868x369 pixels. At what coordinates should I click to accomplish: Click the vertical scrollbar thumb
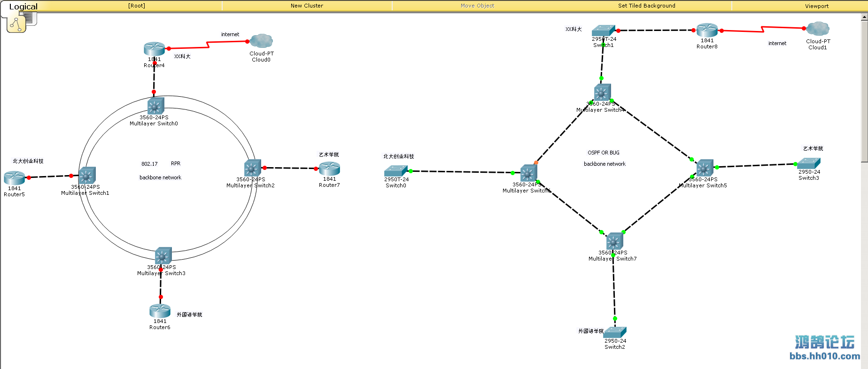click(864, 92)
